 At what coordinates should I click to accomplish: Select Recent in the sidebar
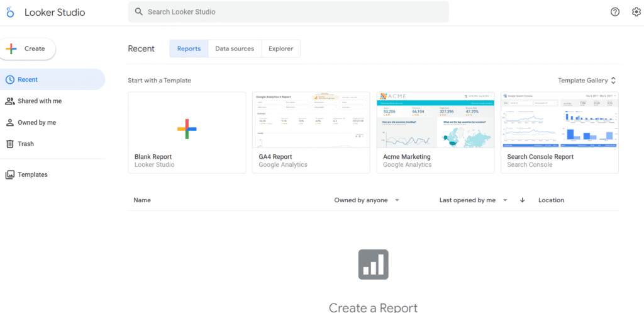click(x=53, y=79)
